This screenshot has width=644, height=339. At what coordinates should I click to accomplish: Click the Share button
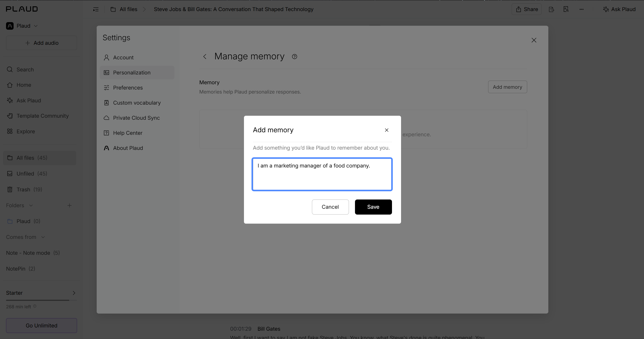pos(527,9)
